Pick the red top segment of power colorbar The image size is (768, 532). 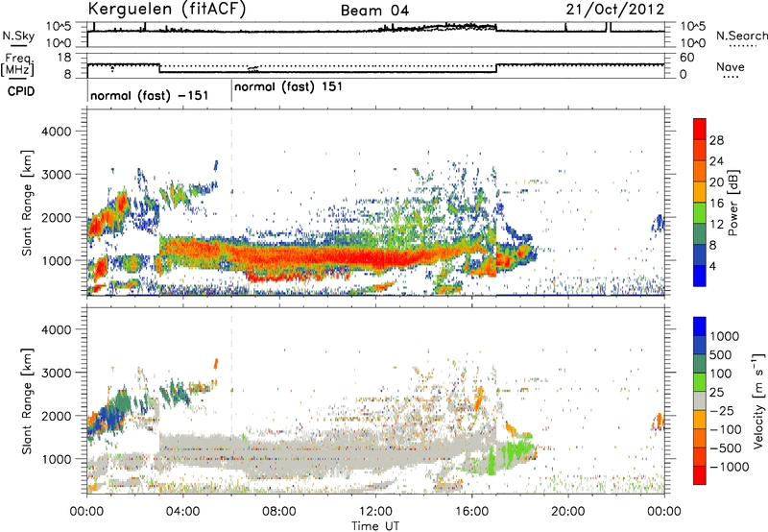[x=700, y=129]
